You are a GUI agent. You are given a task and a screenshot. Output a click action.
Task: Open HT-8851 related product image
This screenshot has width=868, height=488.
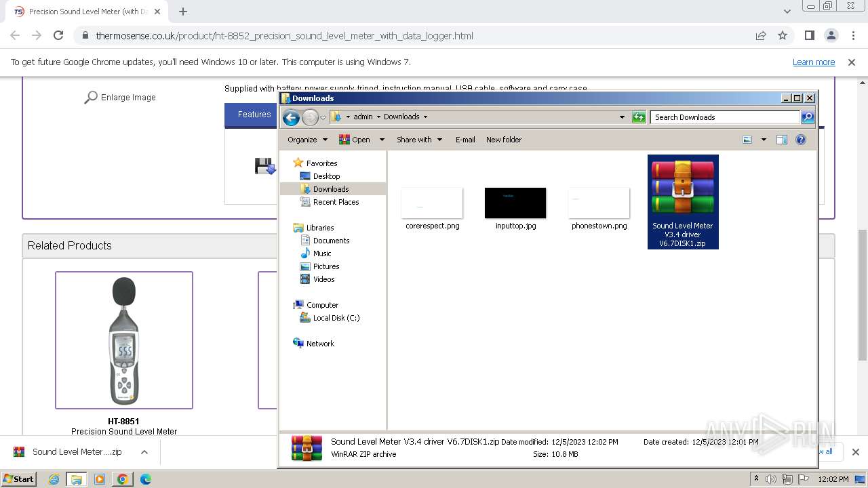point(124,340)
